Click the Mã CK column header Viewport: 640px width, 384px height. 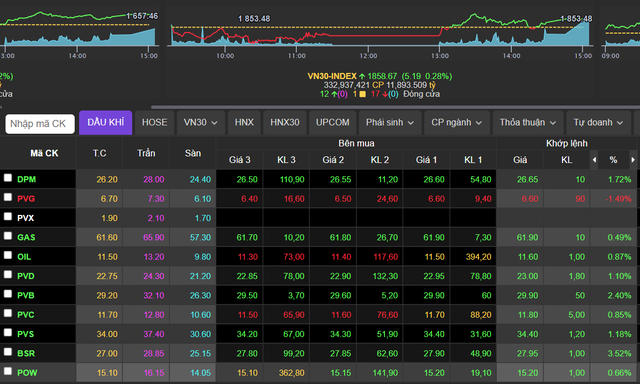click(44, 153)
